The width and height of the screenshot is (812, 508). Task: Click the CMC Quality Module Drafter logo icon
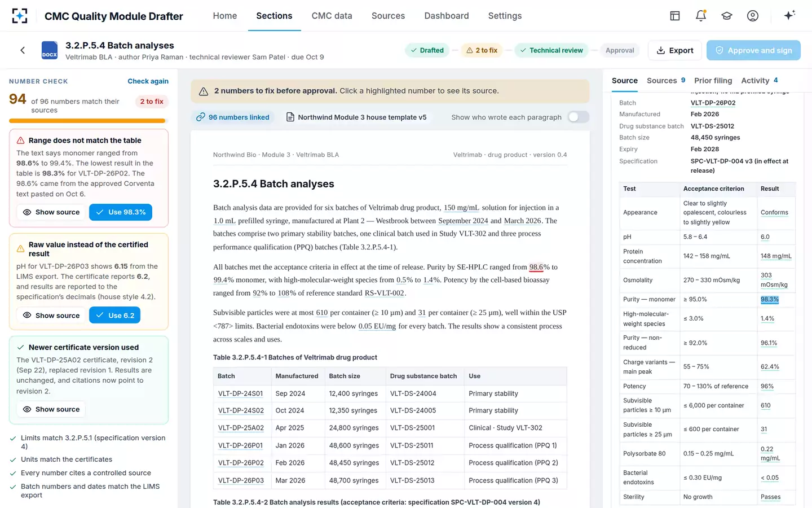[x=20, y=16]
